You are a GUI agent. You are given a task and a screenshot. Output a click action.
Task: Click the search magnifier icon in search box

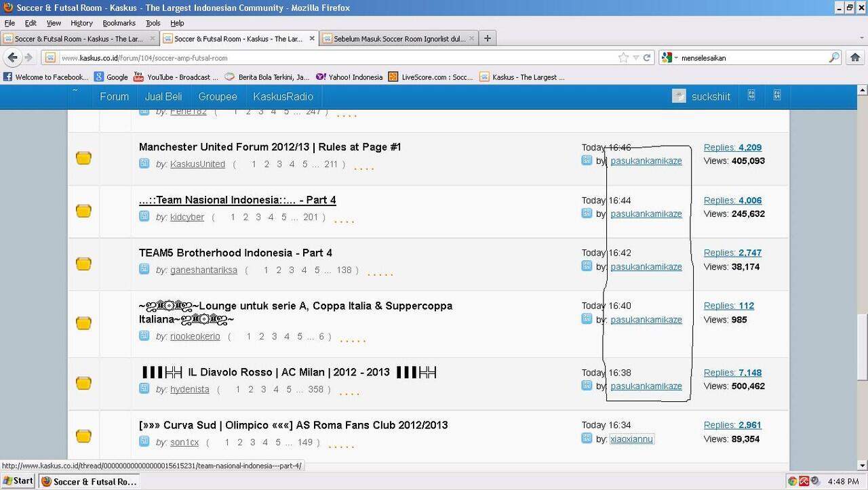click(834, 58)
